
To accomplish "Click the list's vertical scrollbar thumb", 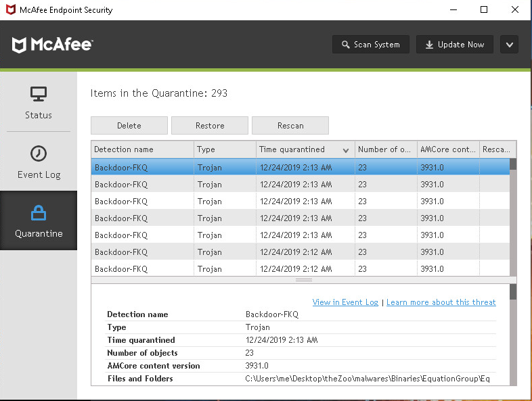I will (513, 164).
